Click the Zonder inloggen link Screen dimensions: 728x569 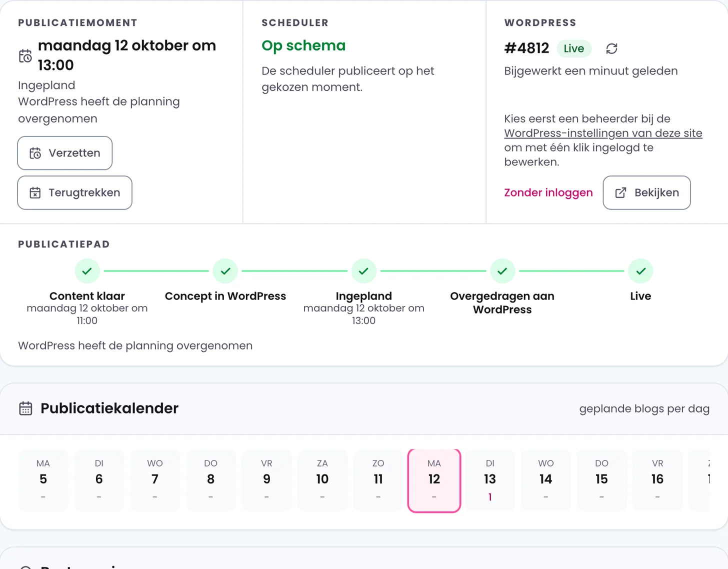548,192
